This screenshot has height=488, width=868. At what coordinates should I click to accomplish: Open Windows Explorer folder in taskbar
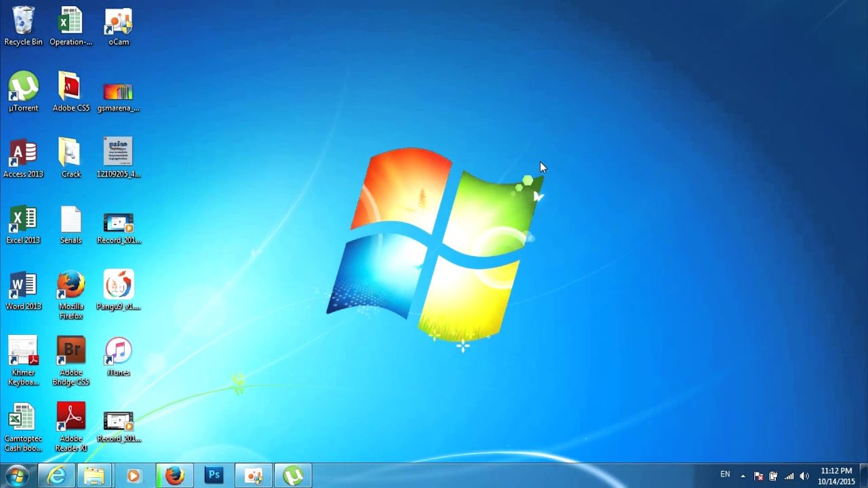pyautogui.click(x=94, y=476)
